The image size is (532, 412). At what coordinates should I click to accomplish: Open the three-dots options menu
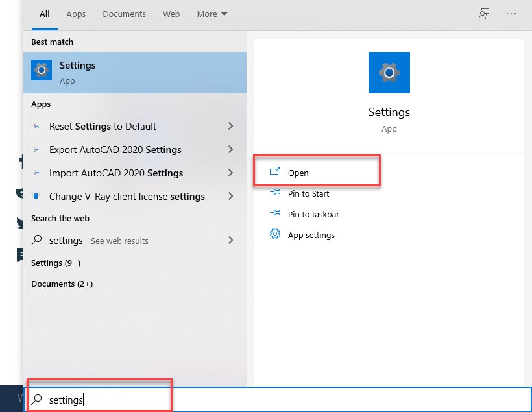(511, 14)
